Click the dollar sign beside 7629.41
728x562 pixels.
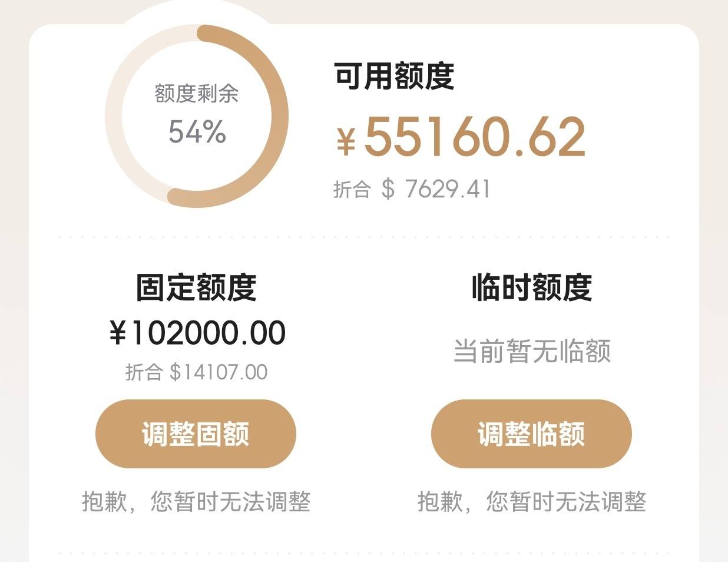coord(388,189)
